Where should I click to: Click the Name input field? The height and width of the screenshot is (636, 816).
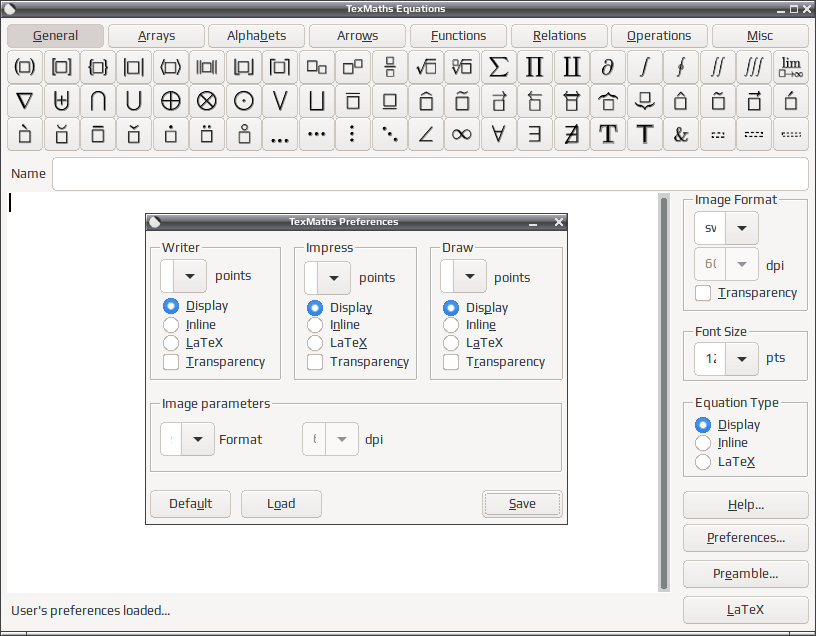tap(430, 174)
